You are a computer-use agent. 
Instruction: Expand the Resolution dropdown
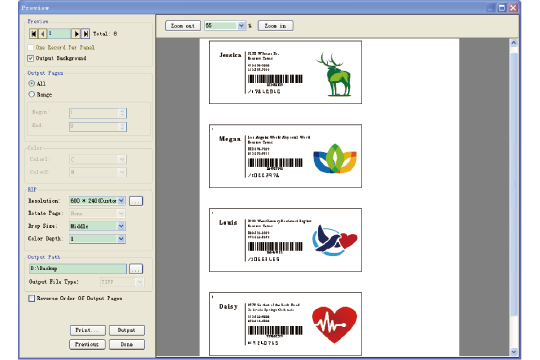(x=121, y=200)
